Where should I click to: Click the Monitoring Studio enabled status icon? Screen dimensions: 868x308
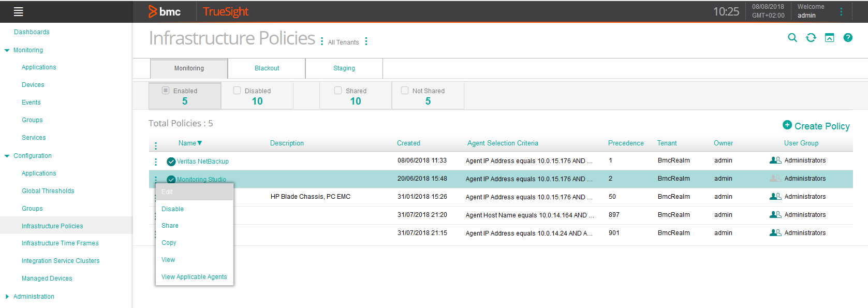pos(171,180)
